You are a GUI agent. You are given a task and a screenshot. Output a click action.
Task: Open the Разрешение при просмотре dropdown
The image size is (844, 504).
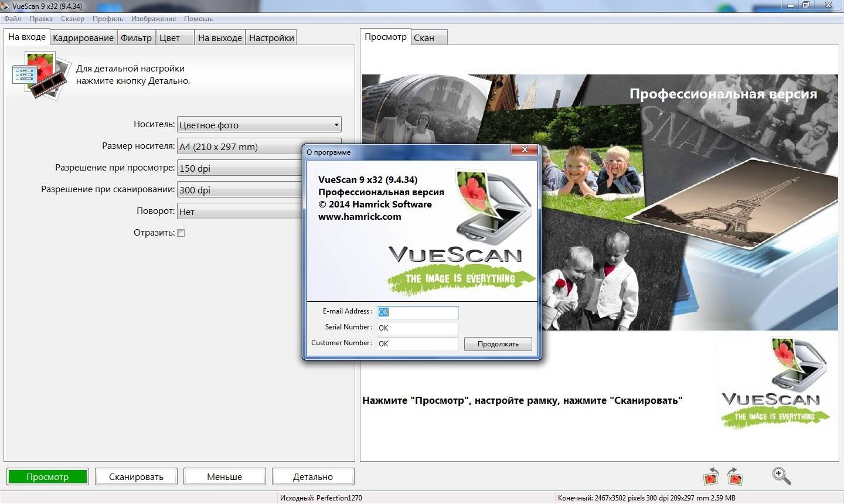[x=239, y=168]
